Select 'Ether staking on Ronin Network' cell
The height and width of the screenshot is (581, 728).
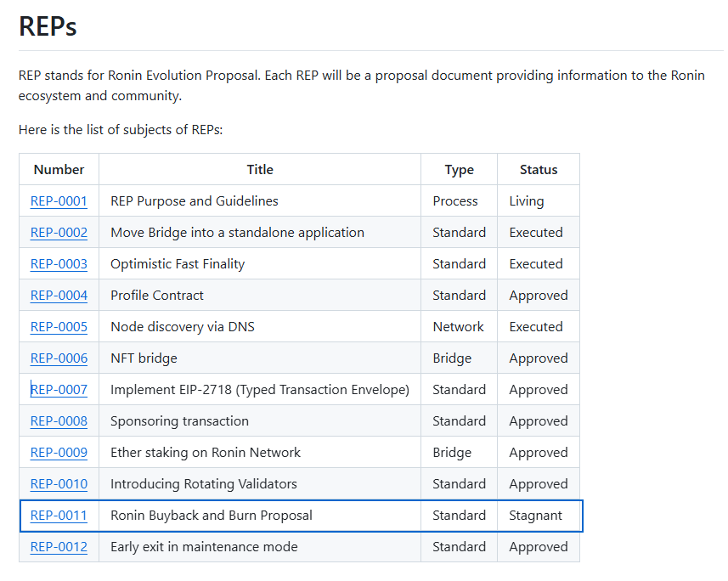point(260,453)
